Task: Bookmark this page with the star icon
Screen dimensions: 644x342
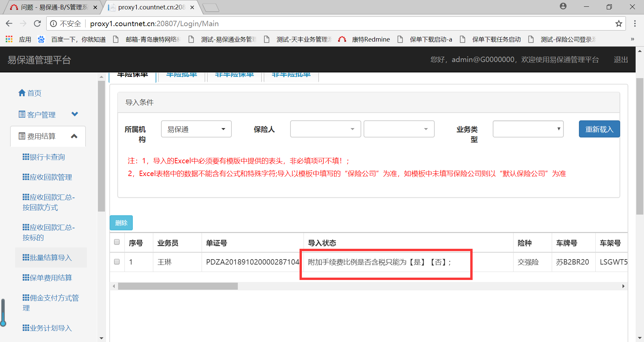Action: [619, 23]
